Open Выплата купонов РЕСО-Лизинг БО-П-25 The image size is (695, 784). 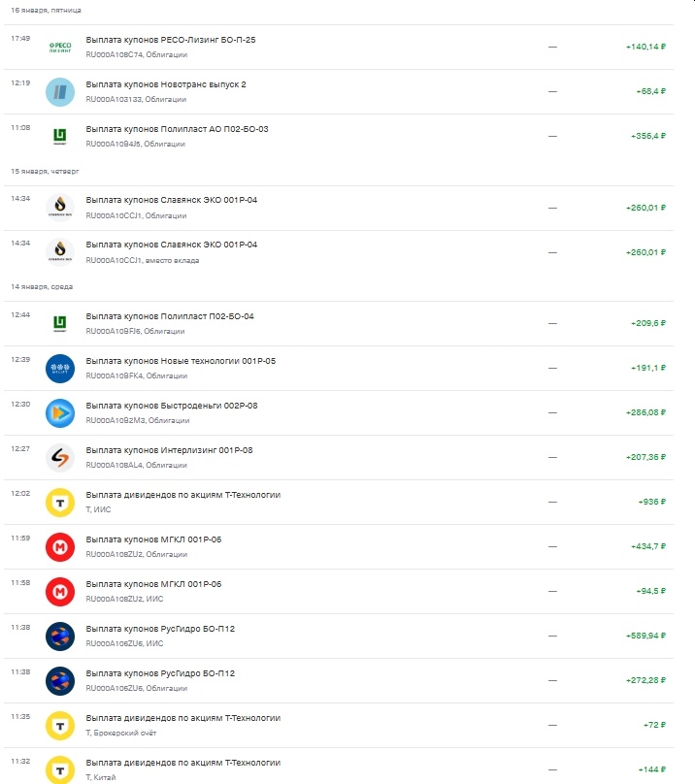(x=171, y=40)
